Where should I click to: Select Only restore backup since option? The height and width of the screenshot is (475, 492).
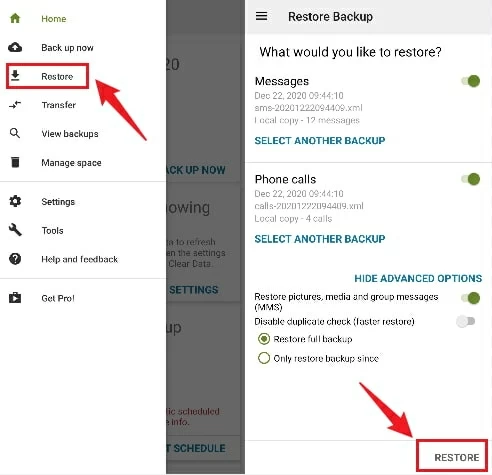click(x=318, y=358)
